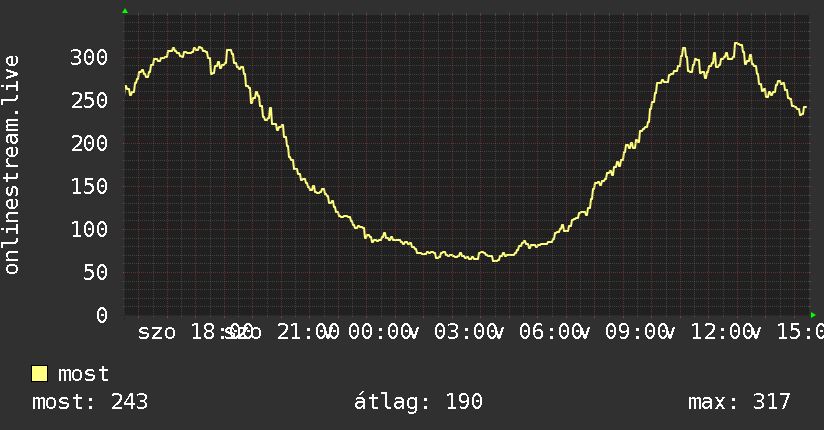Image resolution: width=824 pixels, height=430 pixels.
Task: Click the 100 y-axis label
Action: point(89,229)
